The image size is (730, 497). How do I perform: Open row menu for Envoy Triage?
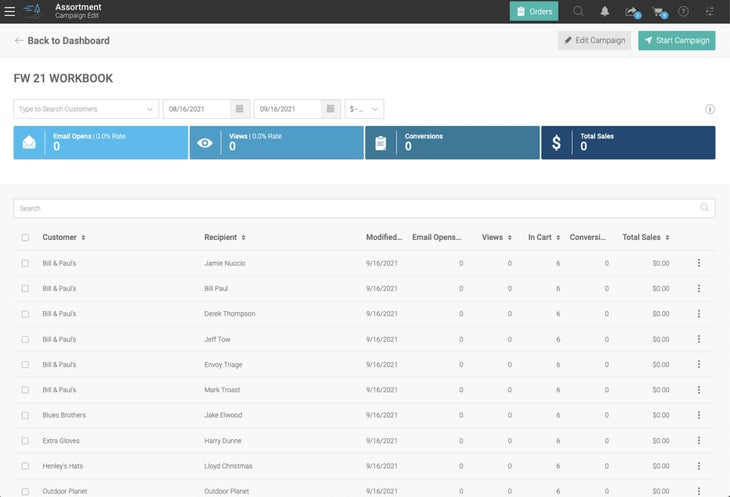699,364
